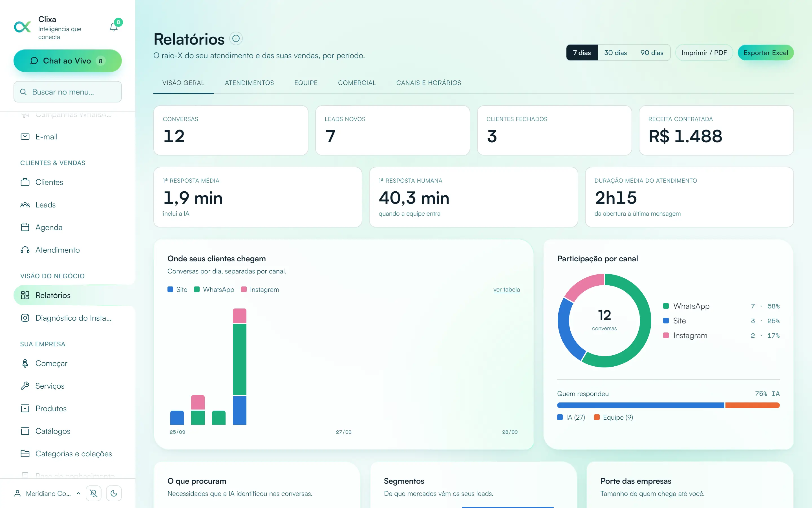Switch period to 30 dias
812x508 pixels.
615,53
